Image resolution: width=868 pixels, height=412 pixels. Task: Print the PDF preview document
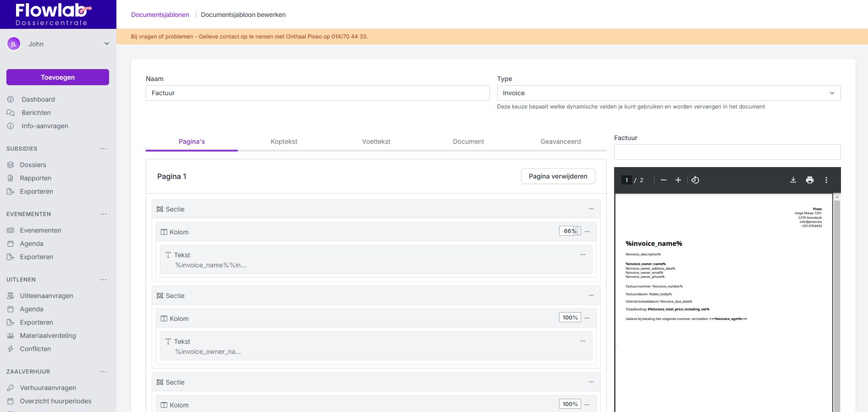(810, 180)
